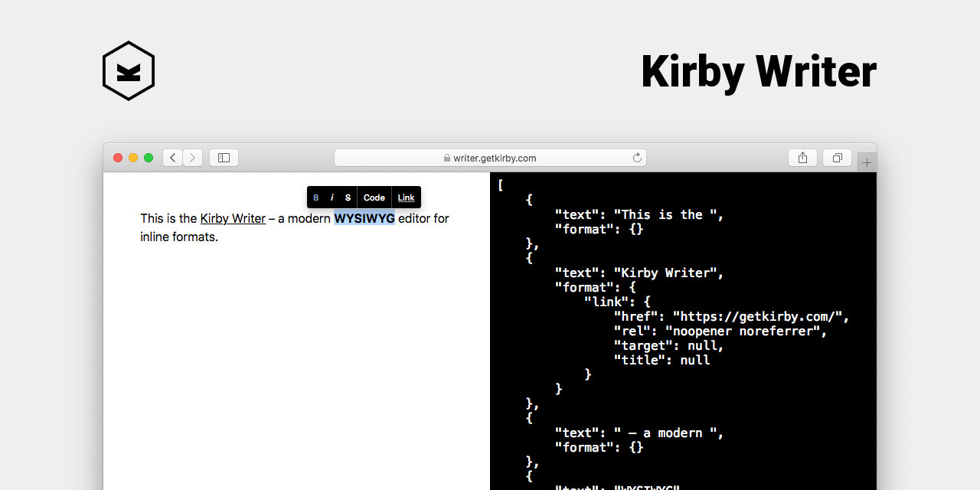Toggle Code formatting on the selection
This screenshot has height=490, width=980.
point(374,197)
